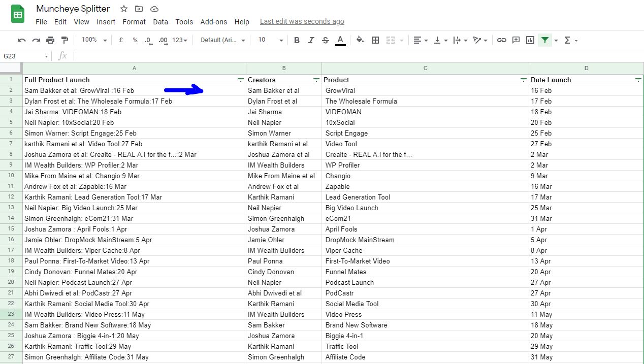Open filter on Product header

coord(523,80)
